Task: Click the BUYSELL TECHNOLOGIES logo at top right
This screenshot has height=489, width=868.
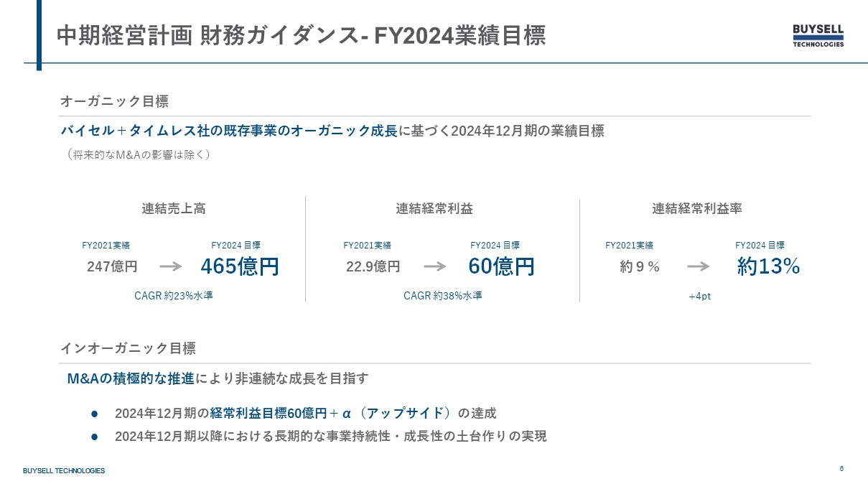Action: coord(818,35)
